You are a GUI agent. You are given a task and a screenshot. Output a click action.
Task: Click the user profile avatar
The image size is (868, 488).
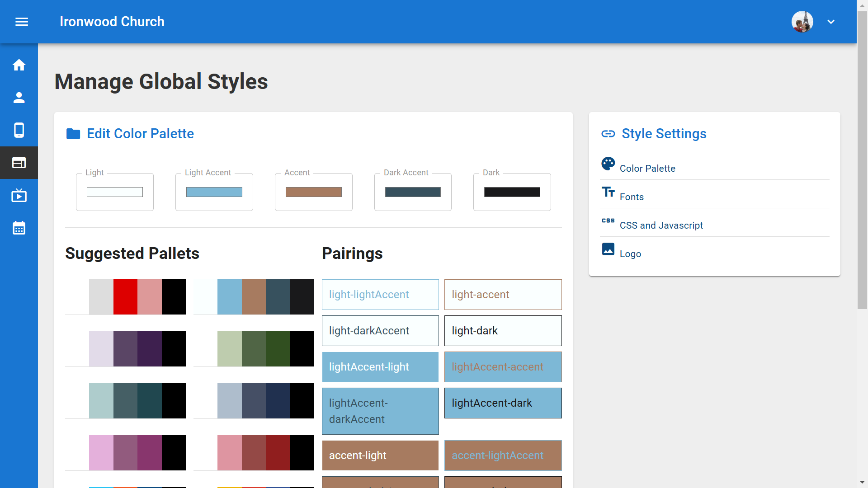tap(802, 22)
